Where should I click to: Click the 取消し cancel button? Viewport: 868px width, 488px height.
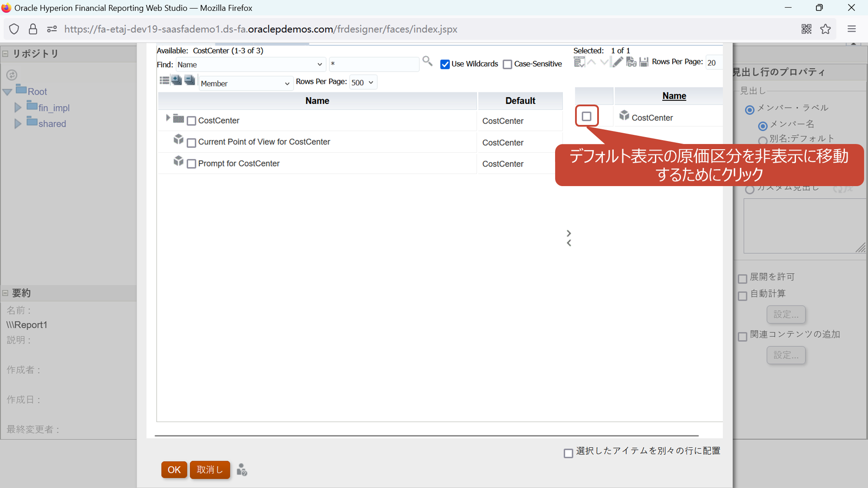210,470
